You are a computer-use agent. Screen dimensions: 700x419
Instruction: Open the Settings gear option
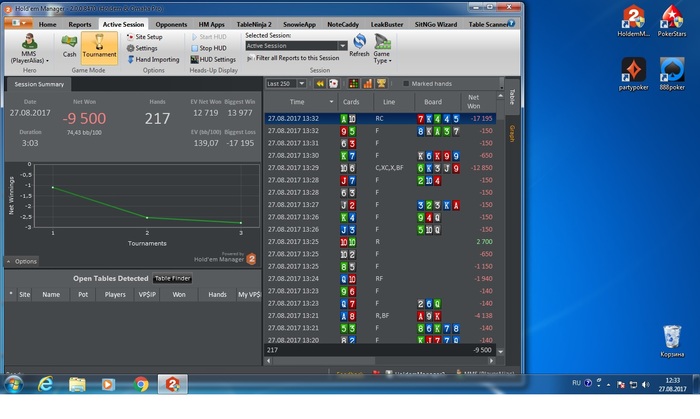(x=142, y=48)
